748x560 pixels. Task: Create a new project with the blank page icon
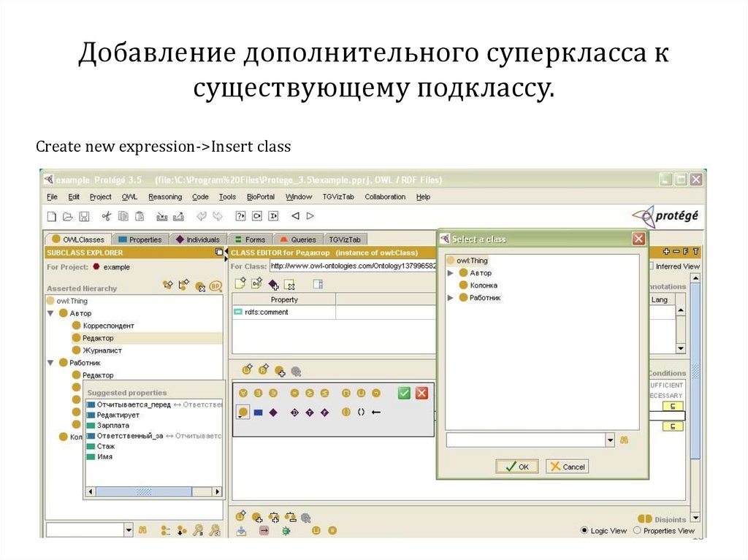tap(52, 217)
